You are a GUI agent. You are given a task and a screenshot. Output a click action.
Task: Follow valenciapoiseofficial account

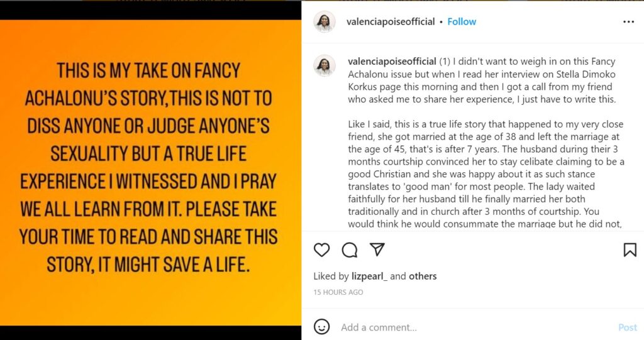(x=462, y=21)
